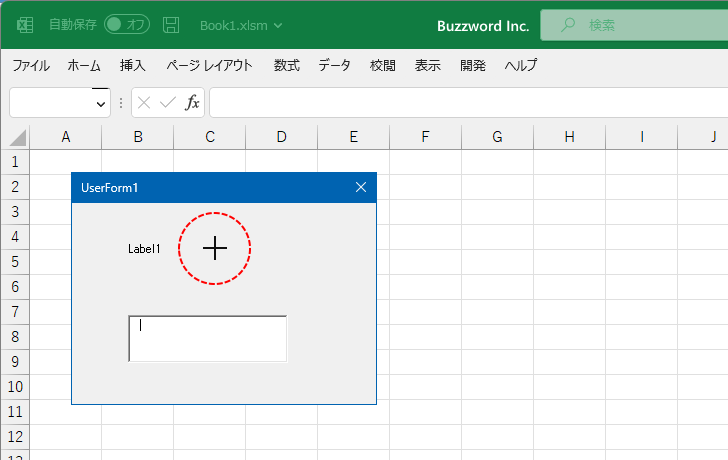Click the Insert Function fx icon
This screenshot has height=460, width=728.
(192, 103)
